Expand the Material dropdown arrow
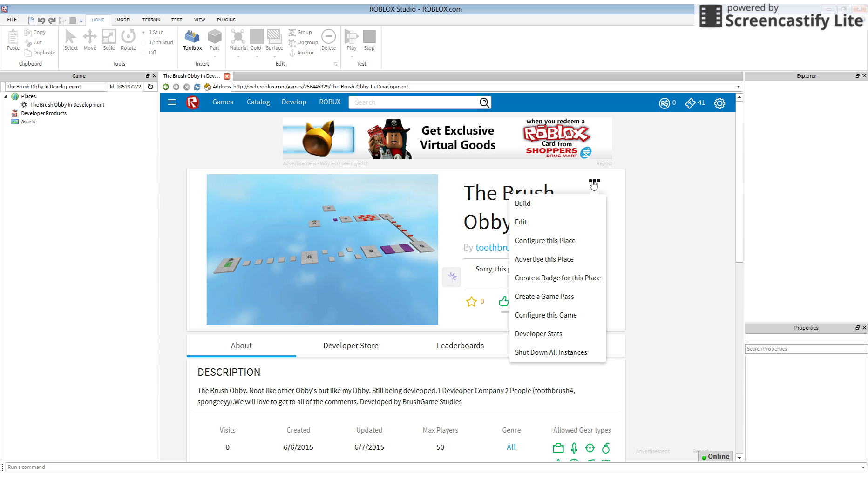 238,57
